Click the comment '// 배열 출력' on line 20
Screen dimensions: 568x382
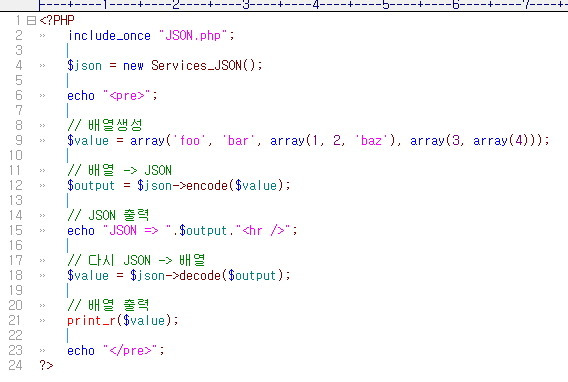pyautogui.click(x=108, y=305)
